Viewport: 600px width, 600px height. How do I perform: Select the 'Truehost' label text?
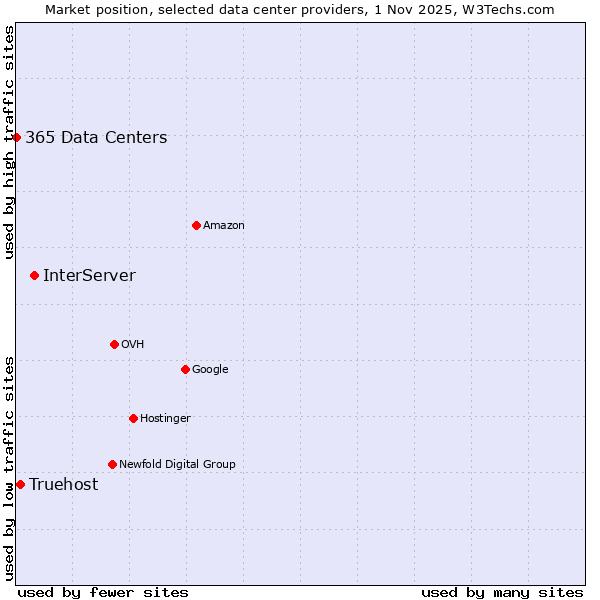pos(64,485)
